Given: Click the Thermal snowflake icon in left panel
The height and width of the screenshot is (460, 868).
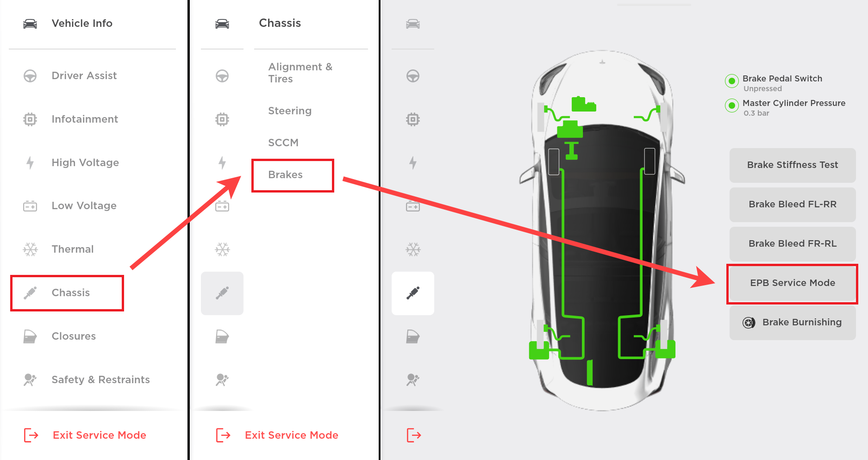Looking at the screenshot, I should (31, 249).
